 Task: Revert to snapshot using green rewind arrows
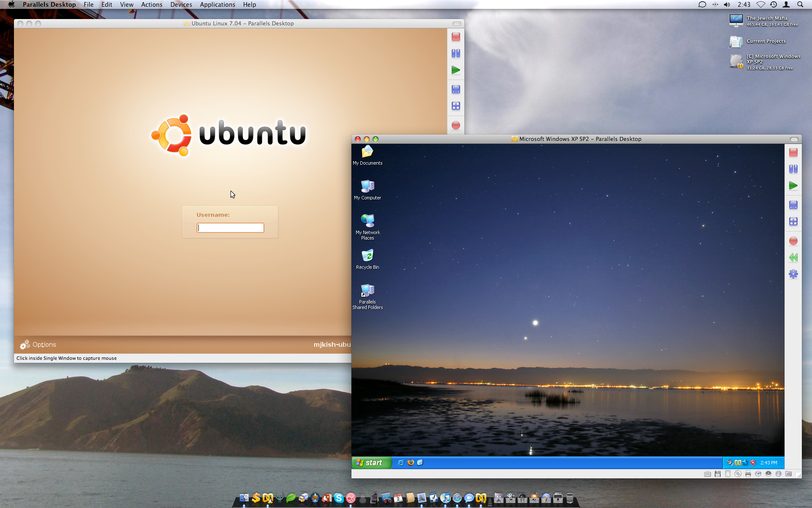[x=793, y=257]
